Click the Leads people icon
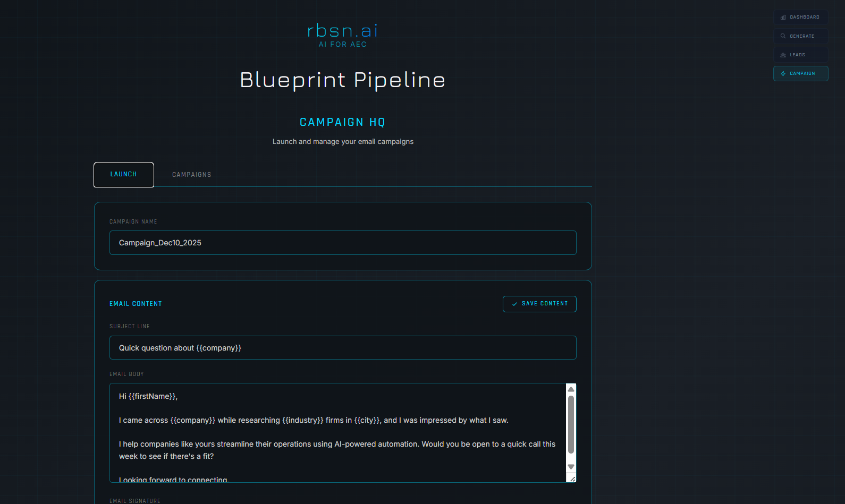 (783, 55)
